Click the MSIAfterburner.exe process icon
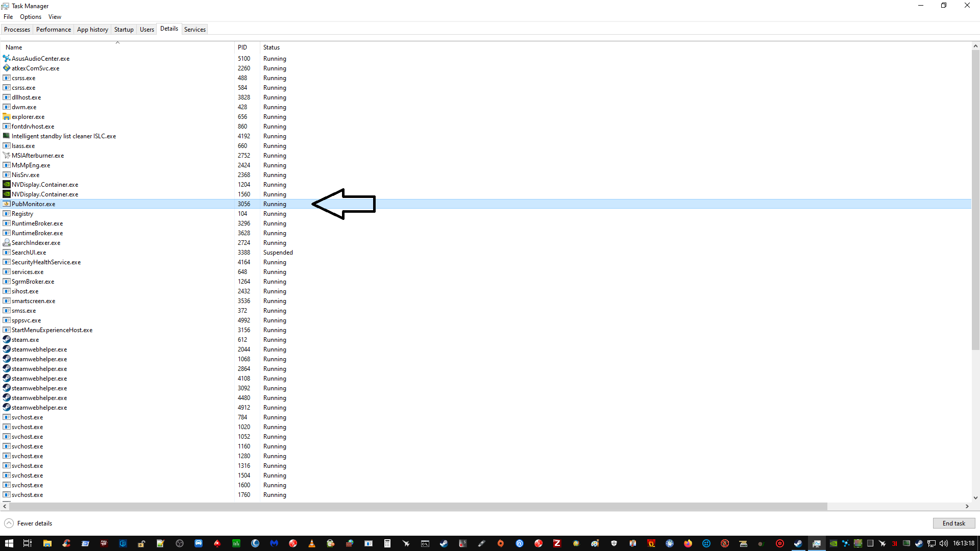Screen dimensions: 980x551 click(x=7, y=156)
